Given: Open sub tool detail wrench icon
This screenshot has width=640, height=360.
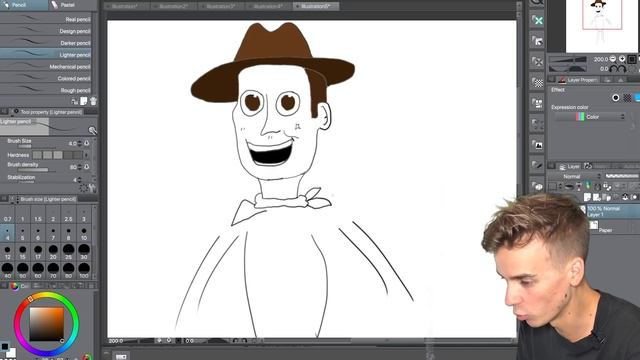Looking at the screenshot, I should pyautogui.click(x=93, y=188).
